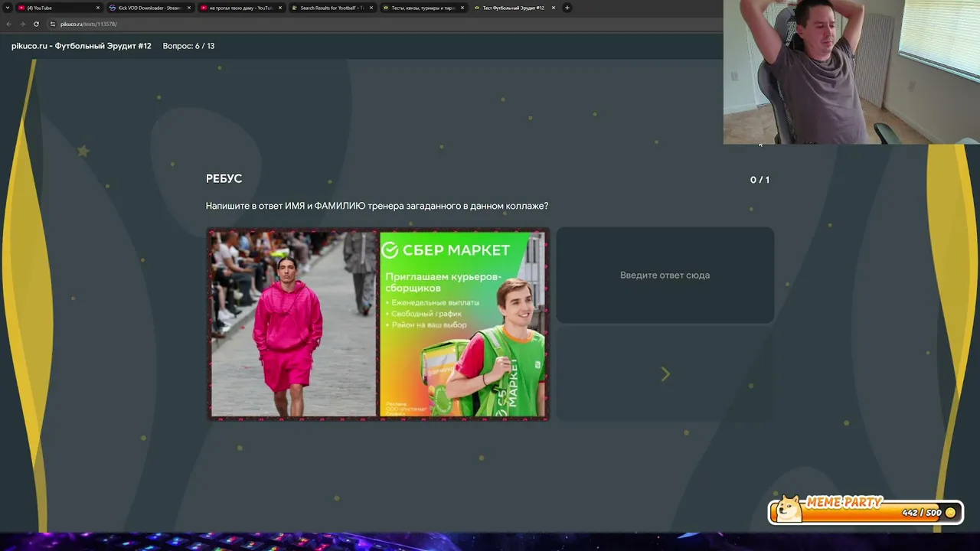This screenshot has height=551, width=980.
Task: Open a new browser tab
Action: (567, 8)
